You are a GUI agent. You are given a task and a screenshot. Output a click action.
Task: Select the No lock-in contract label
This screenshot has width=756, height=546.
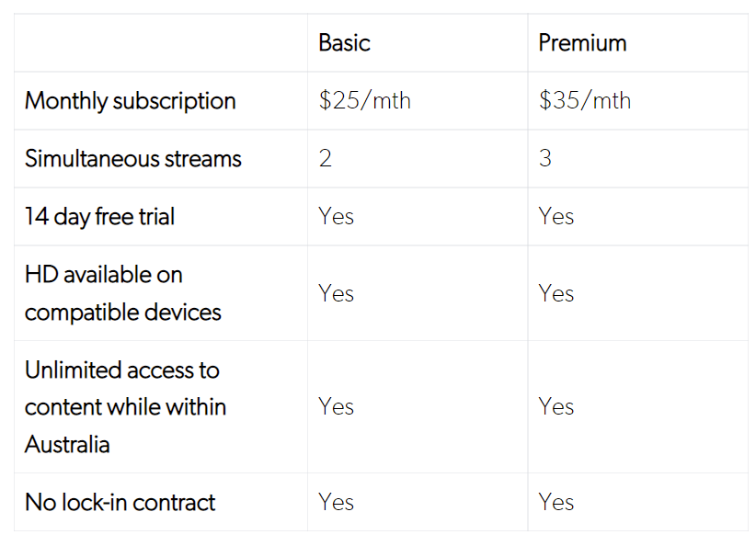click(x=120, y=503)
